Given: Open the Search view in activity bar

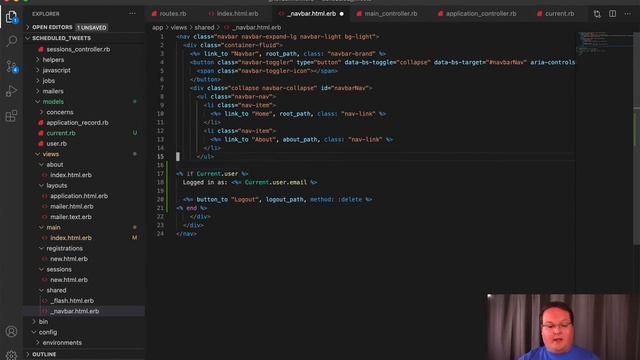Looking at the screenshot, I should click(11, 41).
